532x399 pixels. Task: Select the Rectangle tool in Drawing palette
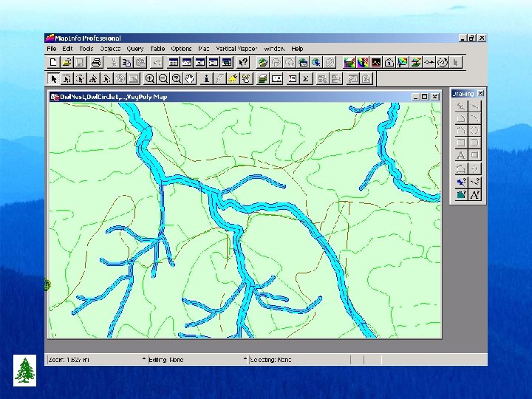(461, 143)
